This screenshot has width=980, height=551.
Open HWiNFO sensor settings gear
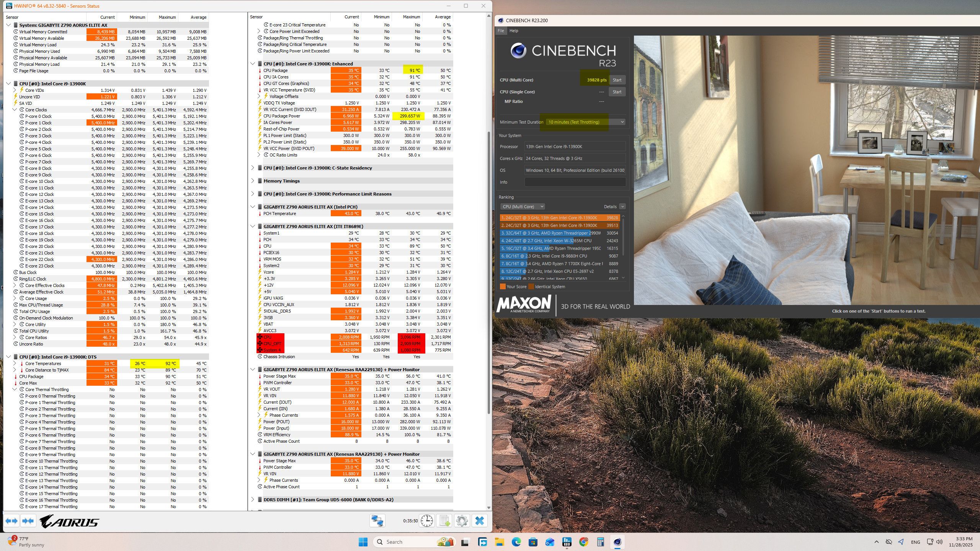point(462,521)
